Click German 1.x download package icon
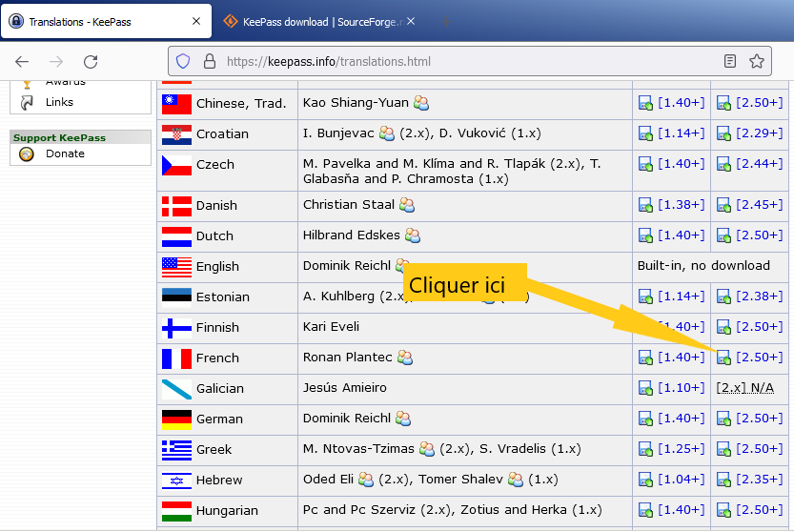 pos(645,419)
